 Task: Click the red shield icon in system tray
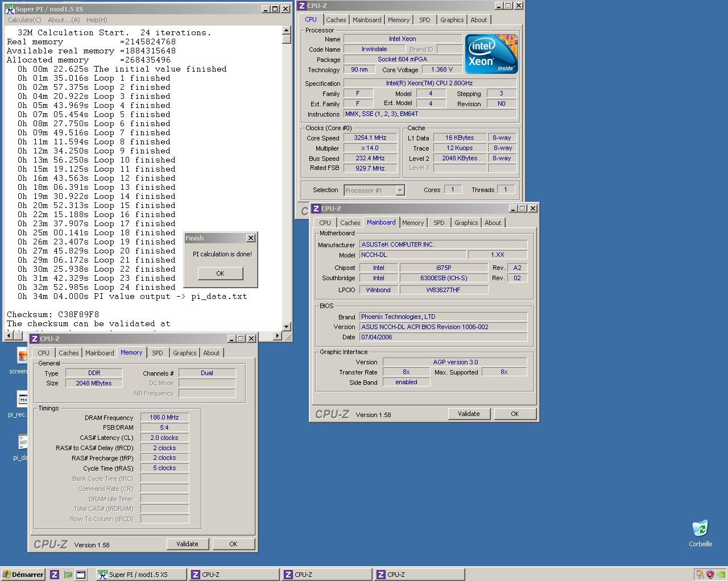coord(709,575)
